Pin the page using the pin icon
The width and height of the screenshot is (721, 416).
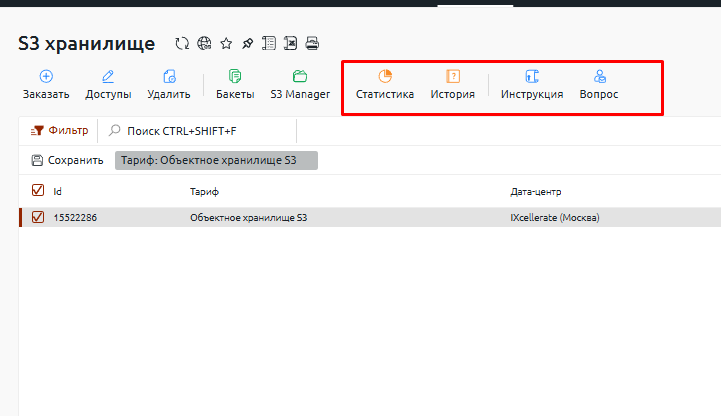click(247, 44)
